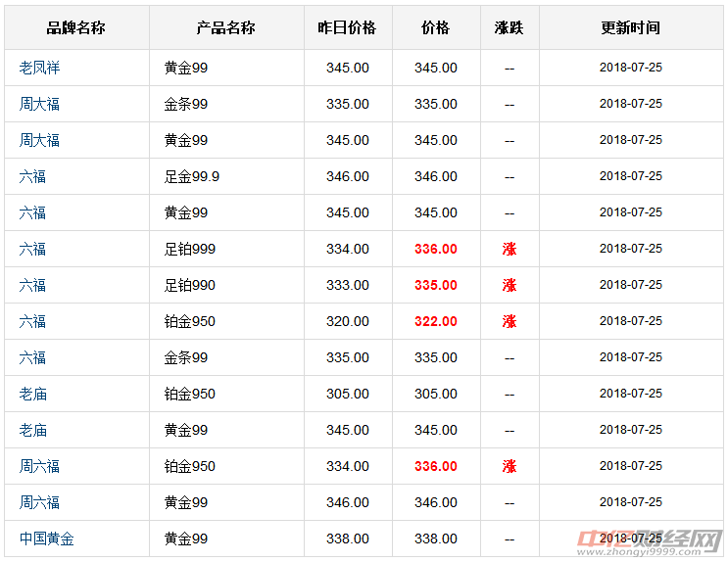Image resolution: width=728 pixels, height=562 pixels.
Task: Click 老庙 link in the 黄金99 row
Action: coord(33,430)
